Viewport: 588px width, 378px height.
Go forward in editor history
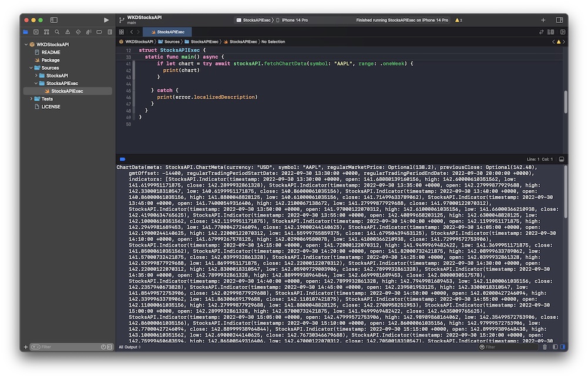[138, 32]
